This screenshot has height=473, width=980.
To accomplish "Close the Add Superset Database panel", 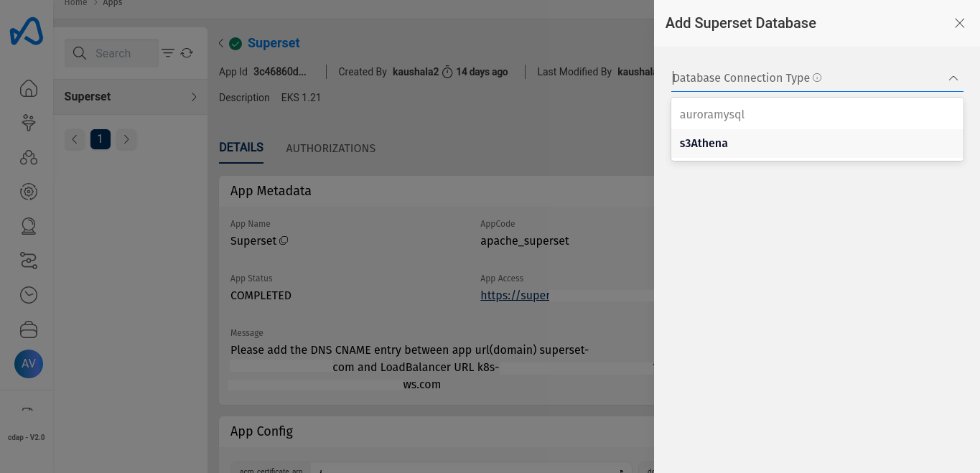I will coord(960,23).
